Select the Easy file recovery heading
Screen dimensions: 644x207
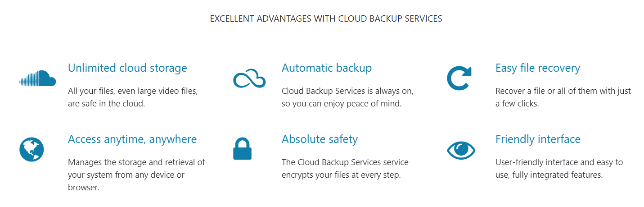pos(538,68)
